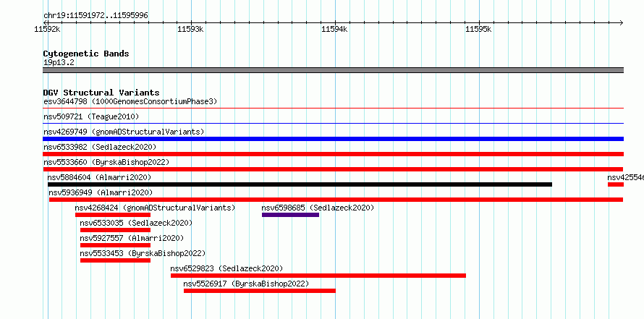
Task: Click the DGV Structural Variants track title
Action: pos(101,93)
